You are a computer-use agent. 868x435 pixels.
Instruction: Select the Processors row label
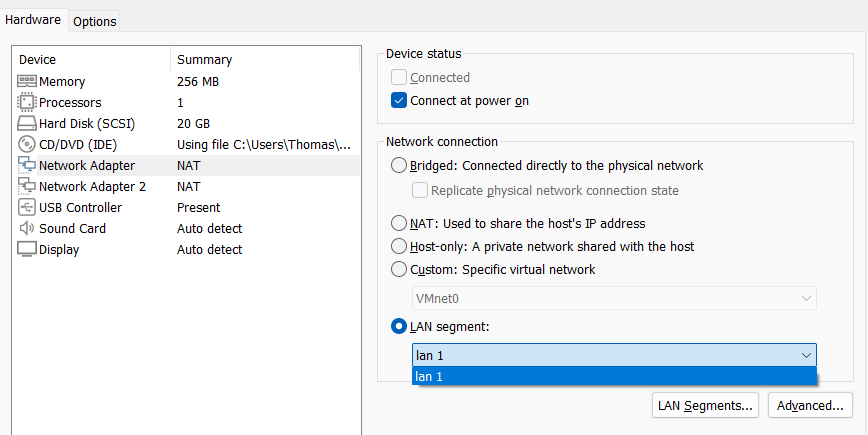70,103
